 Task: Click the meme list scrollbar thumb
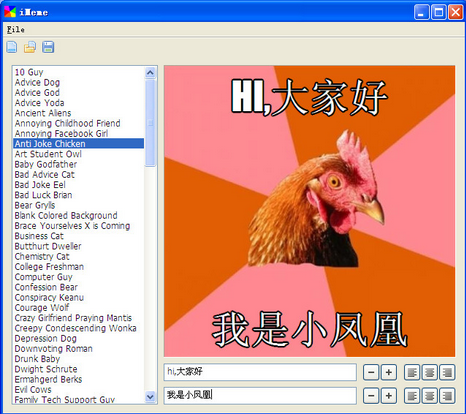(x=150, y=123)
